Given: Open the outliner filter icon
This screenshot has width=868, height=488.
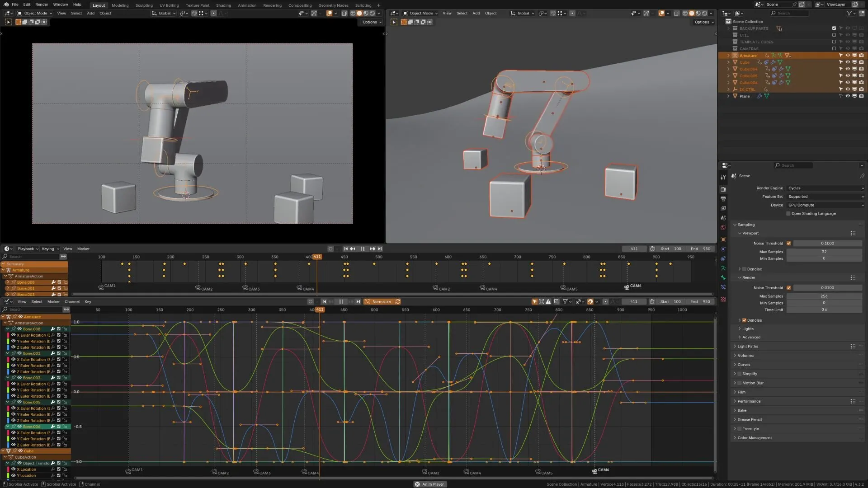Looking at the screenshot, I should coord(849,13).
